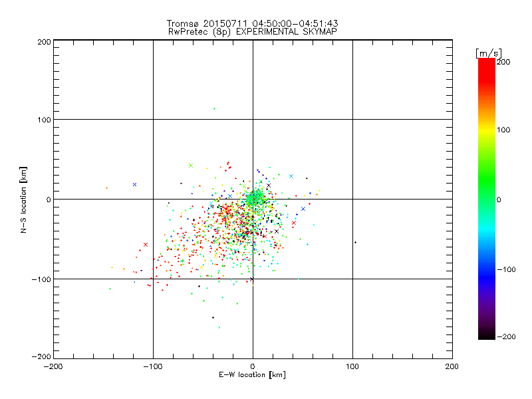Click the y-axis tick label '-100'
The image size is (532, 399).
coord(41,279)
